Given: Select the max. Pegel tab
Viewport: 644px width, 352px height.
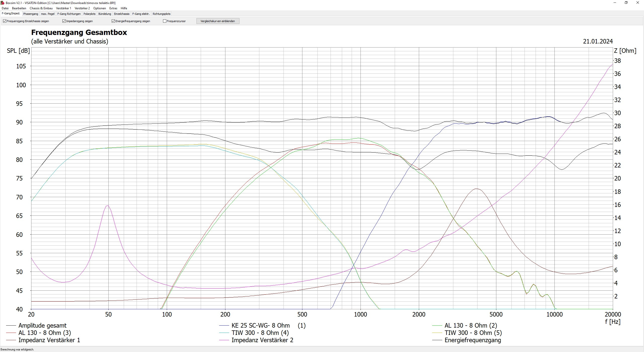Looking at the screenshot, I should 48,14.
